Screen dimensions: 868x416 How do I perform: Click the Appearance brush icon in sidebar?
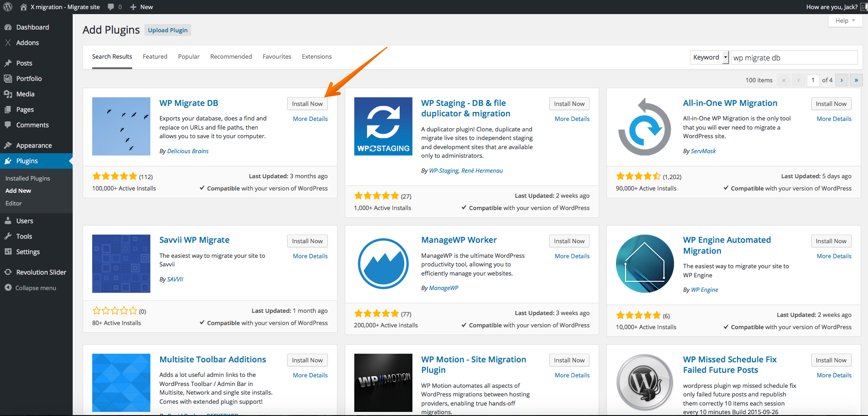pyautogui.click(x=8, y=145)
